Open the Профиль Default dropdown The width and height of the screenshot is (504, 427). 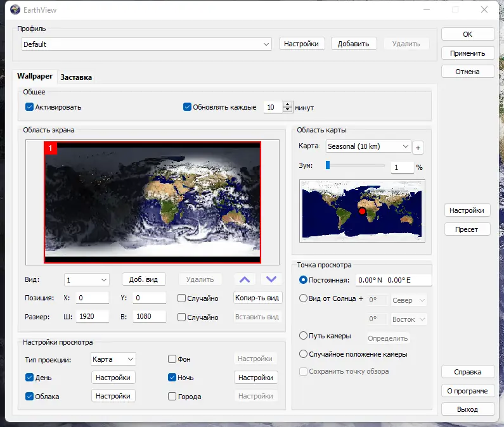[146, 44]
